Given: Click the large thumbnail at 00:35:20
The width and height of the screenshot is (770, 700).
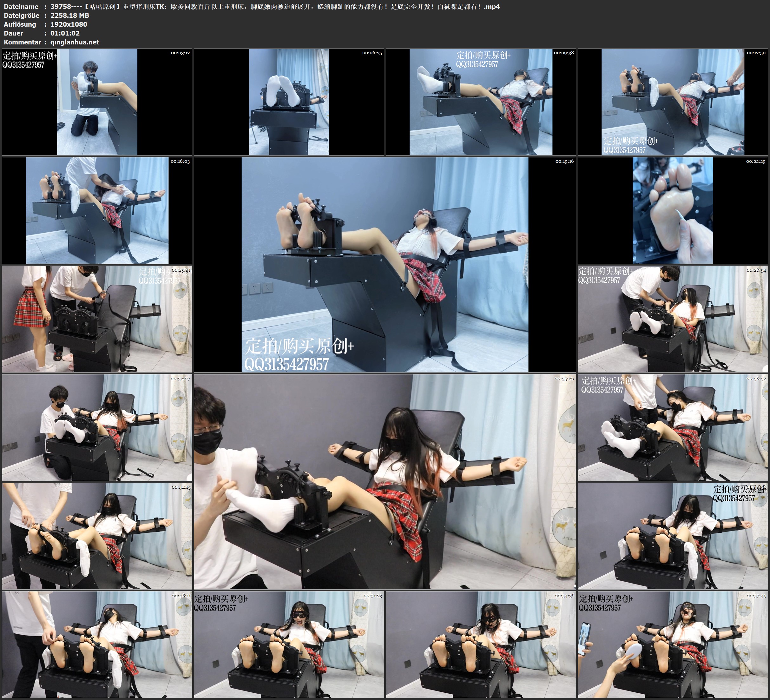Looking at the screenshot, I should point(385,482).
